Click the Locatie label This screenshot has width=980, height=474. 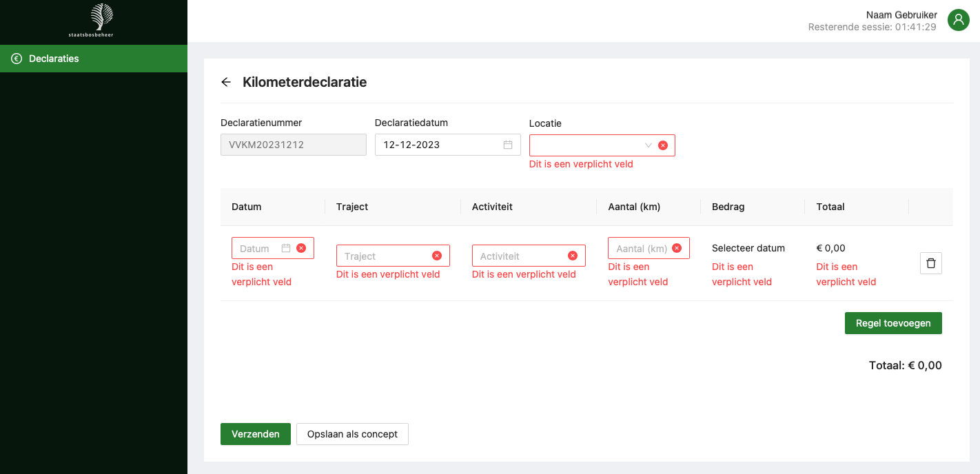pyautogui.click(x=545, y=123)
